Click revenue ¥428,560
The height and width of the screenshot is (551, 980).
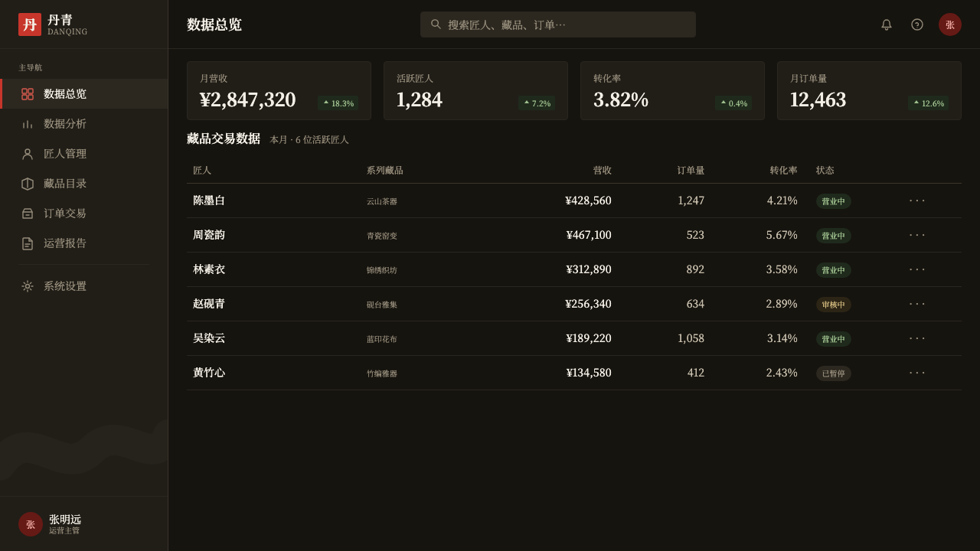point(588,201)
